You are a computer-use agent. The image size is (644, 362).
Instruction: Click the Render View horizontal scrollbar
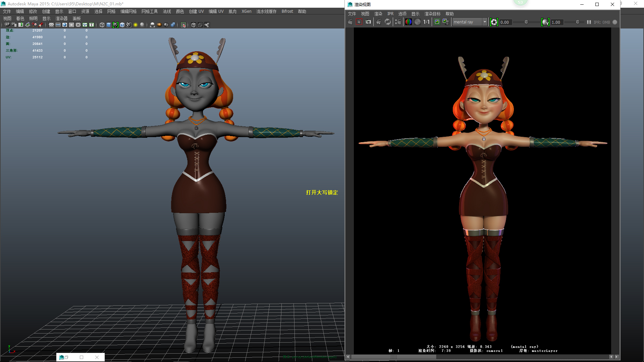coord(394,357)
